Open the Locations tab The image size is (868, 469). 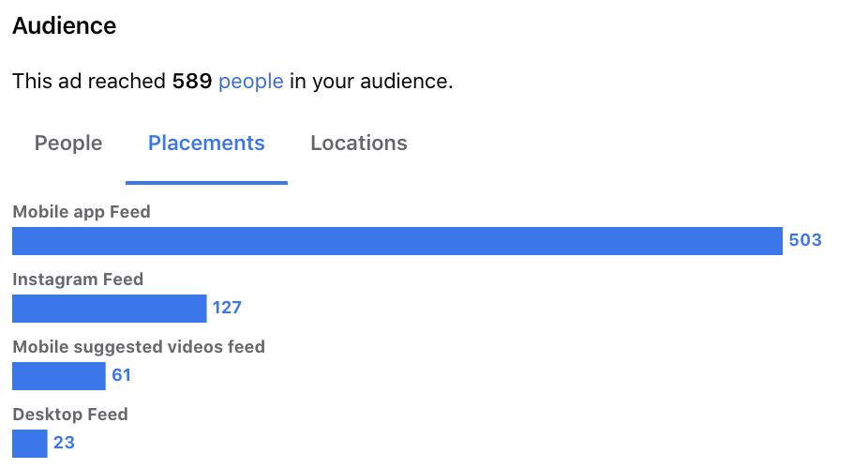[359, 143]
